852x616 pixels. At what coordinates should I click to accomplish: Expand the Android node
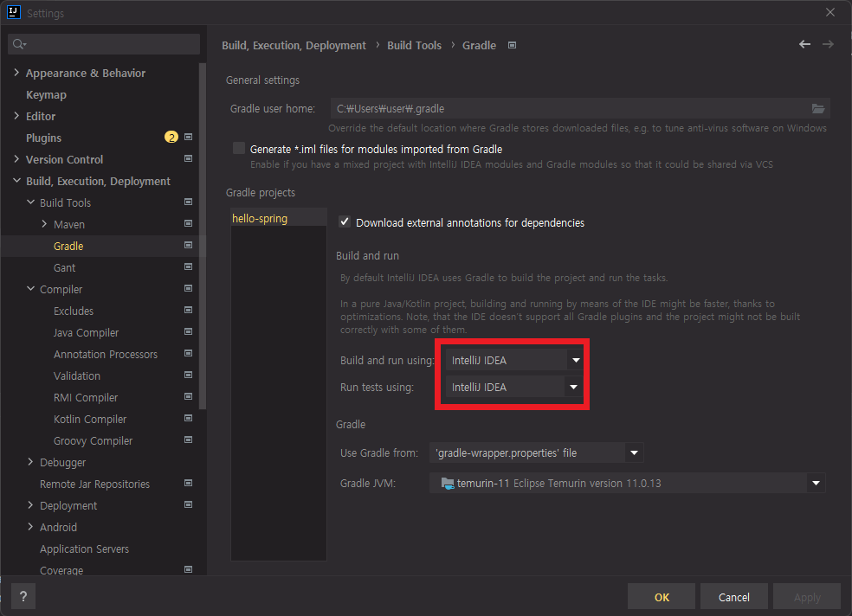pos(30,526)
